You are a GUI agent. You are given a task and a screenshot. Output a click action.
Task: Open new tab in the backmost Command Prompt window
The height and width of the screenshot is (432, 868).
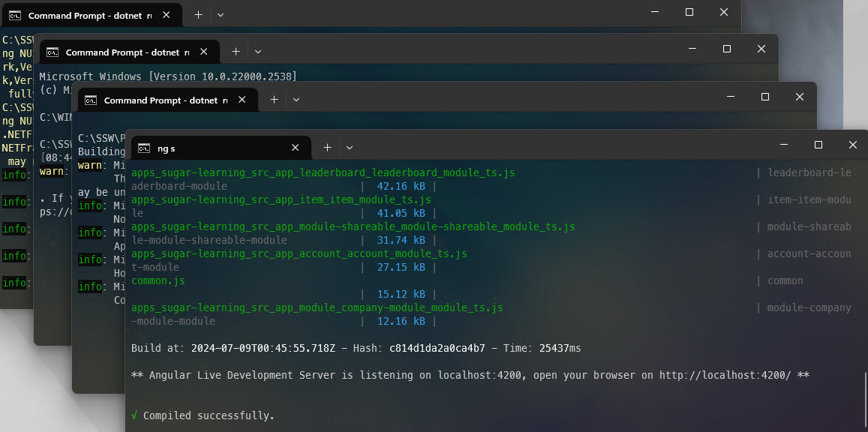(198, 15)
